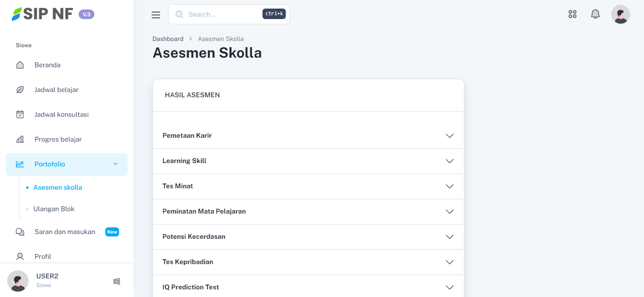644x297 pixels.
Task: Expand the Learning Skill accordion
Action: [x=449, y=161]
